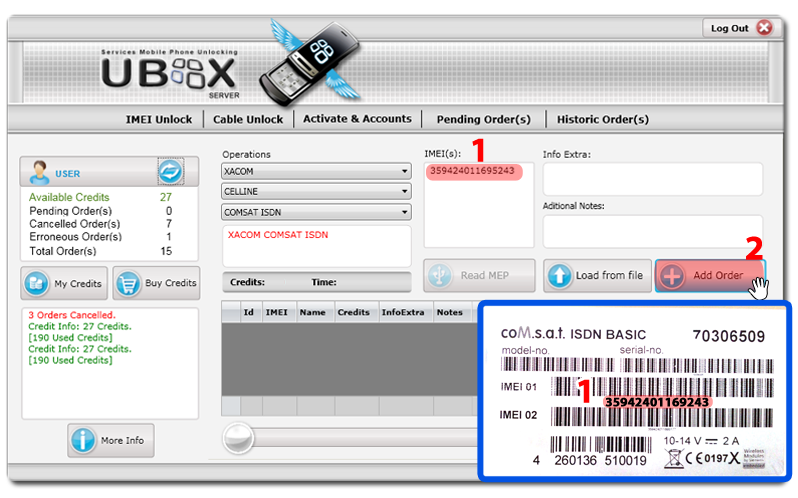Go to Activate & Accounts tab
The height and width of the screenshot is (498, 798).
357,119
